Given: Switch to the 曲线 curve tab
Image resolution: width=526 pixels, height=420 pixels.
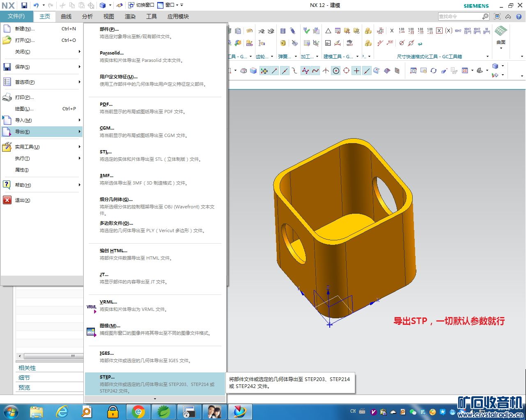Looking at the screenshot, I should pos(66,16).
